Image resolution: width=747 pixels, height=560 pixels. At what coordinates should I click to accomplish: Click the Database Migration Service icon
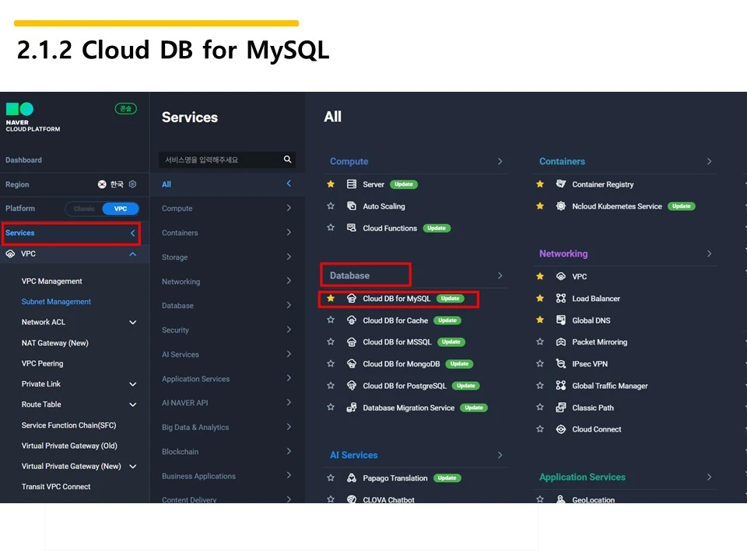point(352,407)
